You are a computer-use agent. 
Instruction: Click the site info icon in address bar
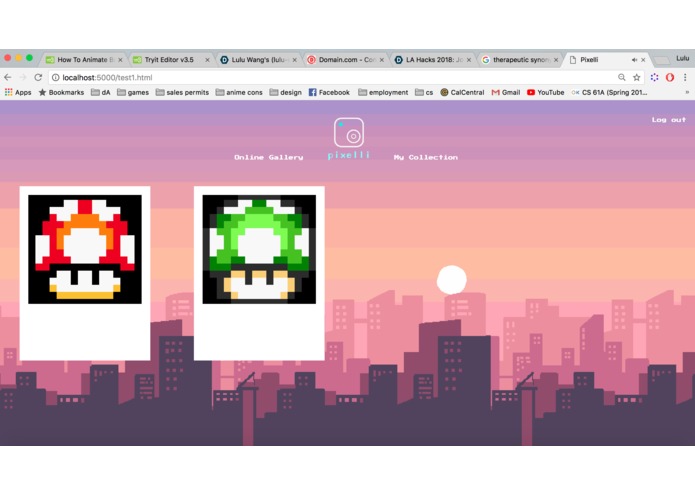click(x=55, y=78)
